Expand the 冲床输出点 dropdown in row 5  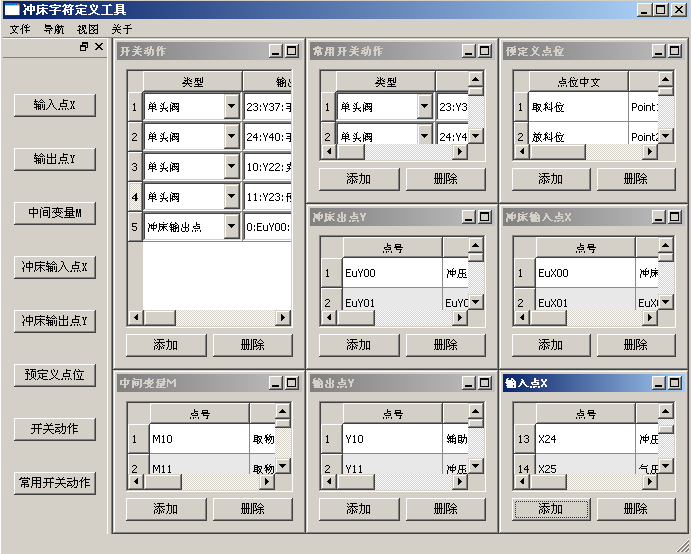click(232, 227)
